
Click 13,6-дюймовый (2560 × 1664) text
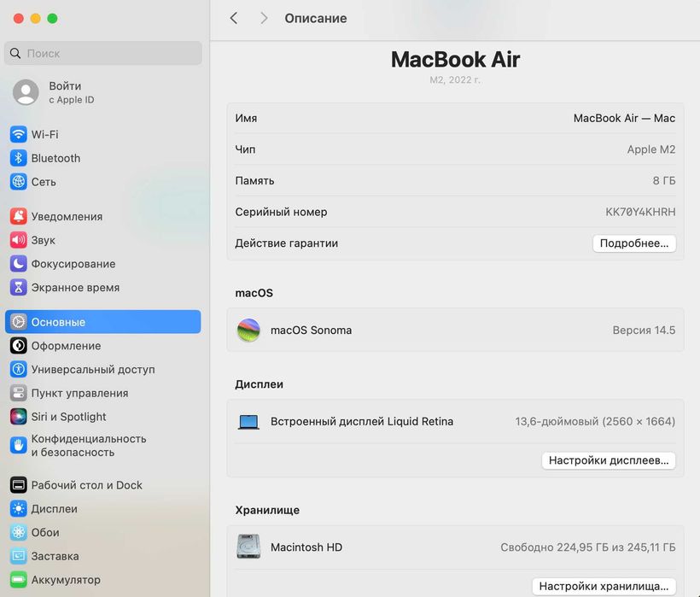click(x=595, y=422)
